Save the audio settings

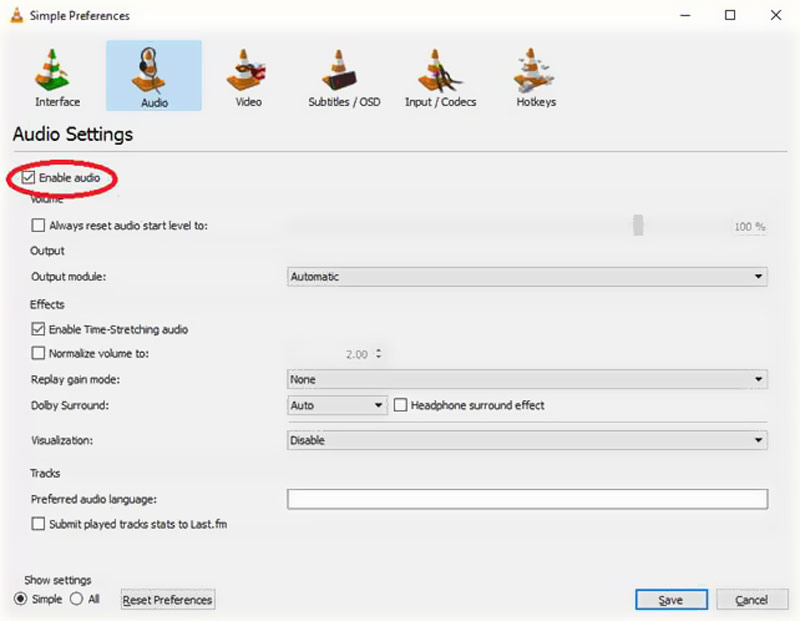670,599
